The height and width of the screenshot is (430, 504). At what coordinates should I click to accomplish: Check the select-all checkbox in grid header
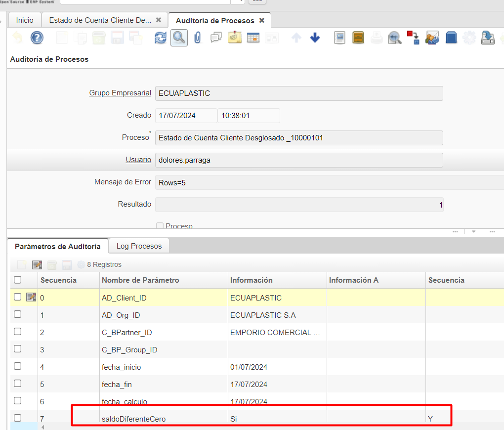18,280
